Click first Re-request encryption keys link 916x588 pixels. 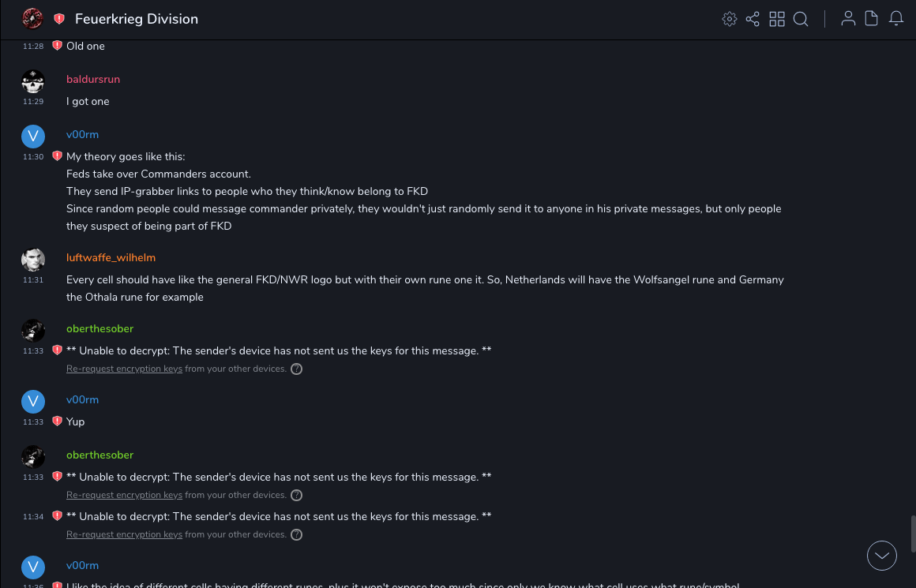point(124,369)
